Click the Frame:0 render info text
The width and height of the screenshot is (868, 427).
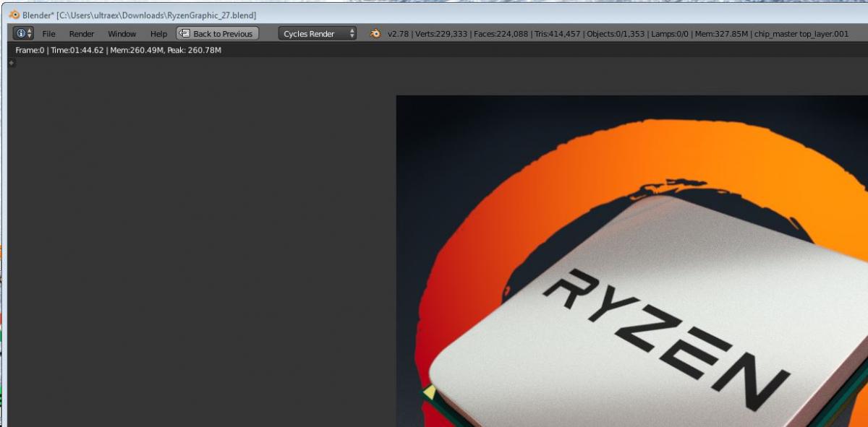tap(30, 50)
